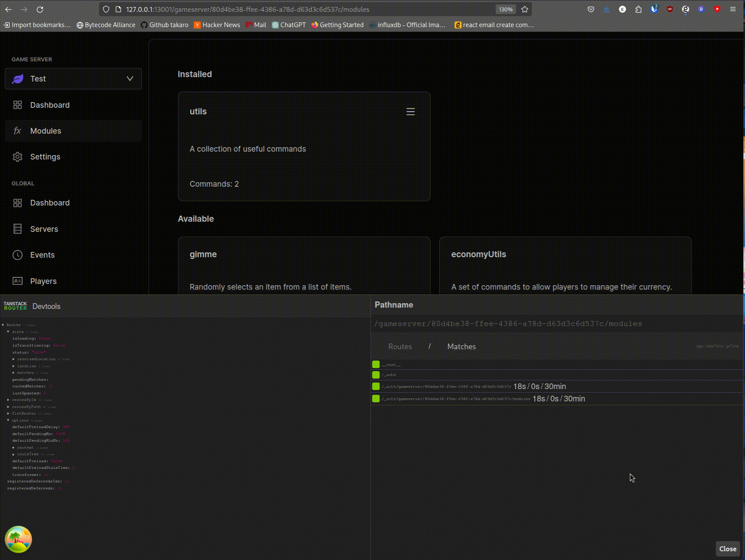The image size is (745, 560).
Task: Switch to the Routes tab in devtools
Action: tap(400, 347)
